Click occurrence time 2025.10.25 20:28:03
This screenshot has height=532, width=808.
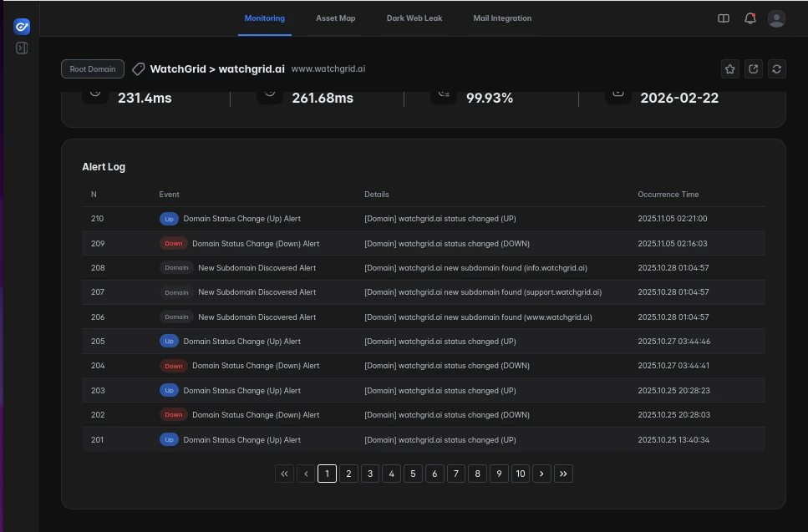pyautogui.click(x=674, y=415)
